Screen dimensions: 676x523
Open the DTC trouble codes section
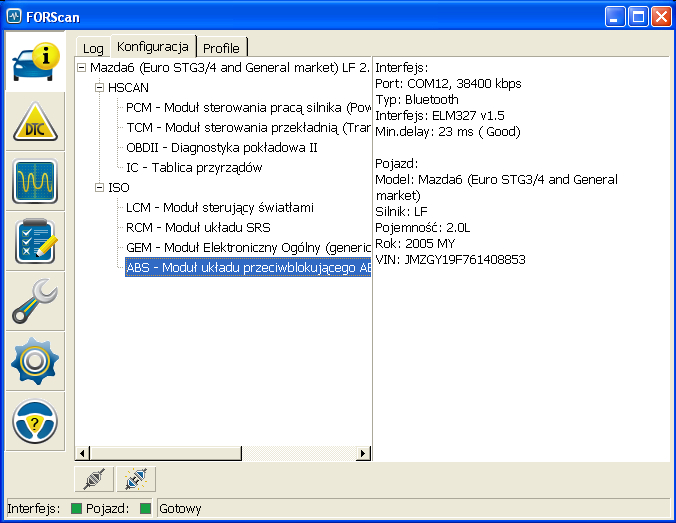click(36, 123)
